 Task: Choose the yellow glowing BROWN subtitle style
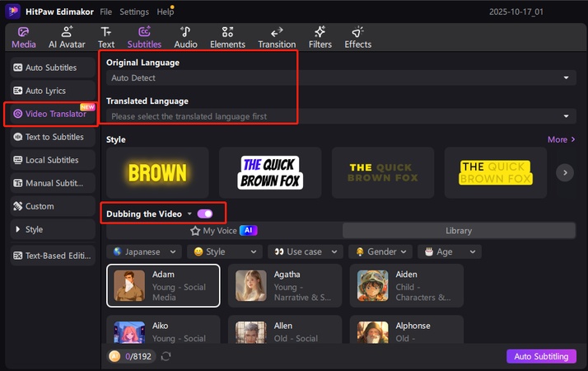[156, 171]
